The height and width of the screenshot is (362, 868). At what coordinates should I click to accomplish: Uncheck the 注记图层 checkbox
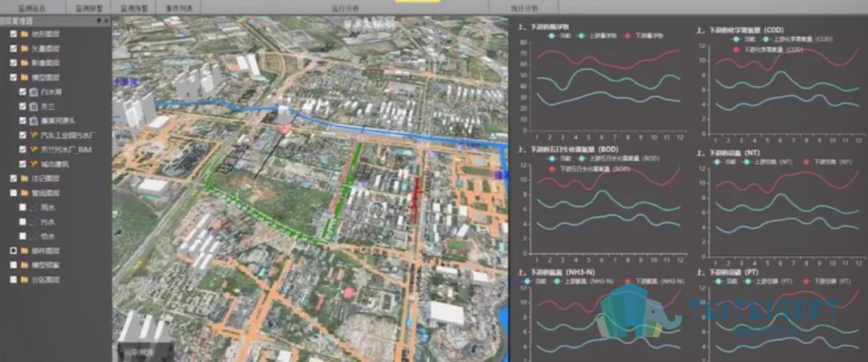(x=14, y=178)
